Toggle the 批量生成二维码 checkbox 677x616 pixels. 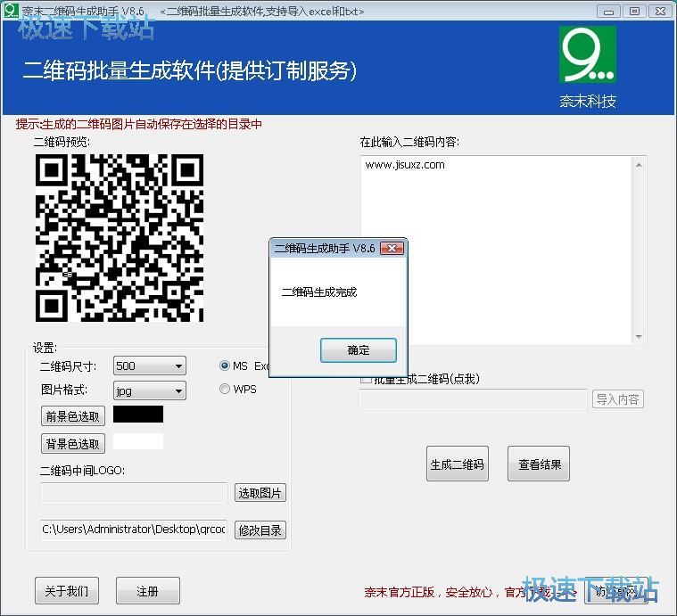click(366, 379)
